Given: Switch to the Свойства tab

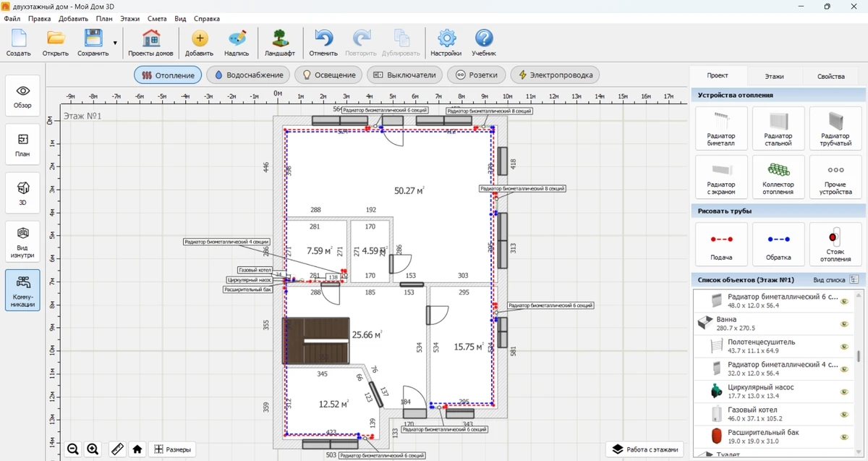Looking at the screenshot, I should [x=830, y=76].
